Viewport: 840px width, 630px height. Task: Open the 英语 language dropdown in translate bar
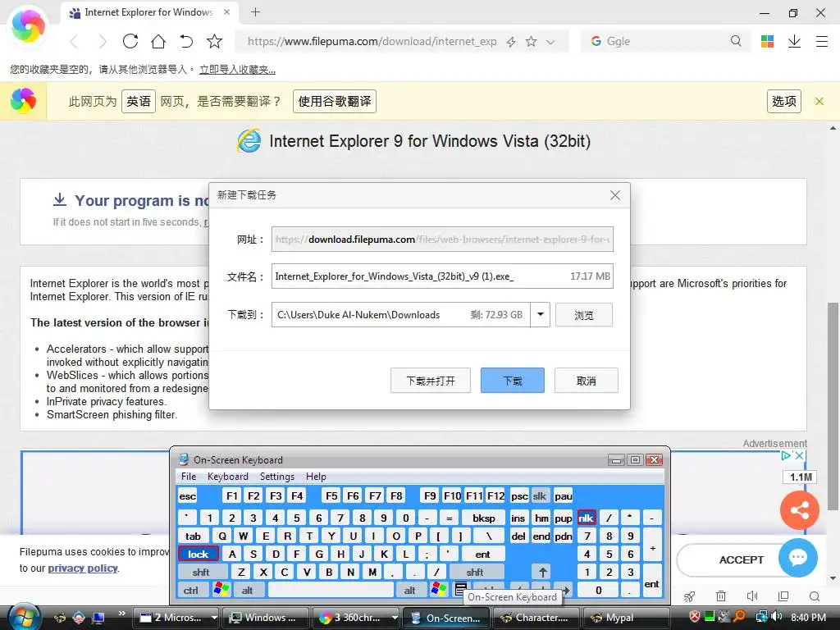tap(139, 101)
